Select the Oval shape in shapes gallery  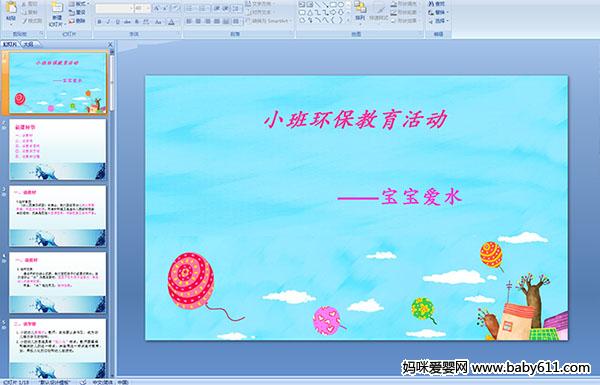(x=341, y=4)
